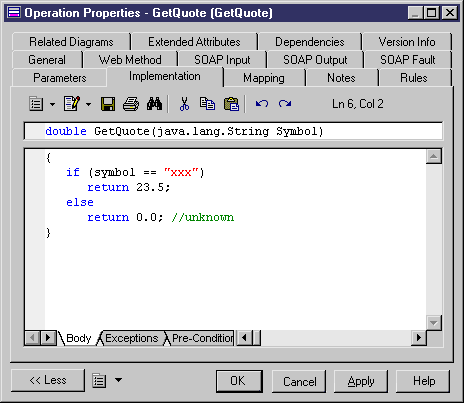Switch to the SOAP Input tab
The width and height of the screenshot is (464, 403).
click(x=222, y=60)
